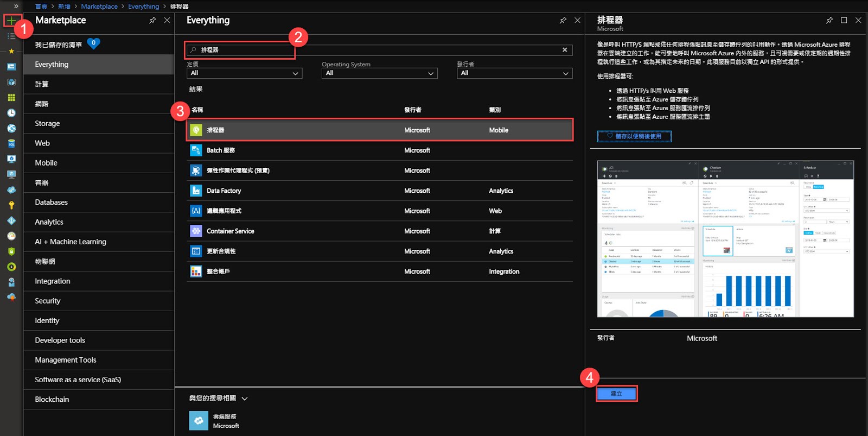Expand the left sidebar with double chevron

pyautogui.click(x=16, y=6)
